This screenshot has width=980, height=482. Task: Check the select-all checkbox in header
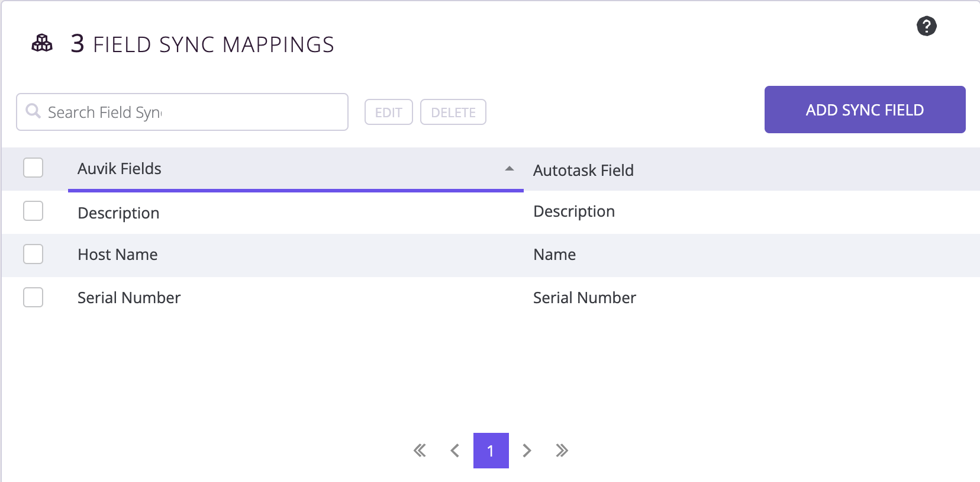33,168
